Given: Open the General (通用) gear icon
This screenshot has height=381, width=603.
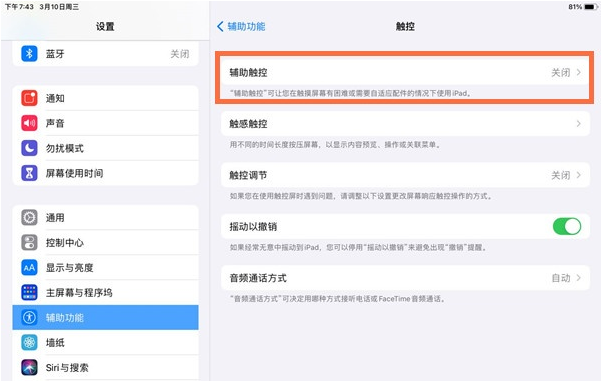Looking at the screenshot, I should pyautogui.click(x=29, y=218).
